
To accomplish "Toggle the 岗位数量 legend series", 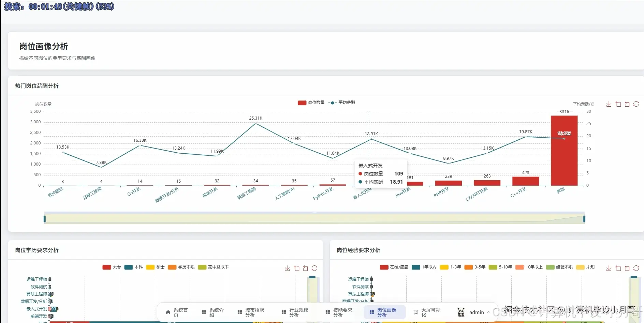I will tap(311, 103).
